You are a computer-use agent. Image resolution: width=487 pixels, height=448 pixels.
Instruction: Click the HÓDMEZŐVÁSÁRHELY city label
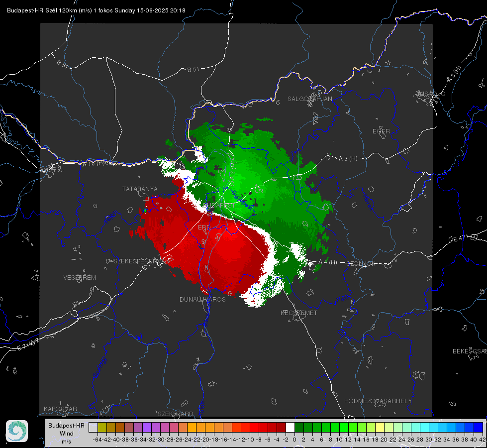[378, 401]
